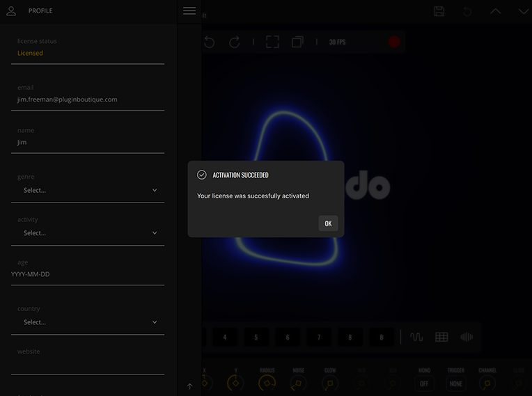Select the audio spectrum bars icon
The width and height of the screenshot is (532, 396).
467,338
